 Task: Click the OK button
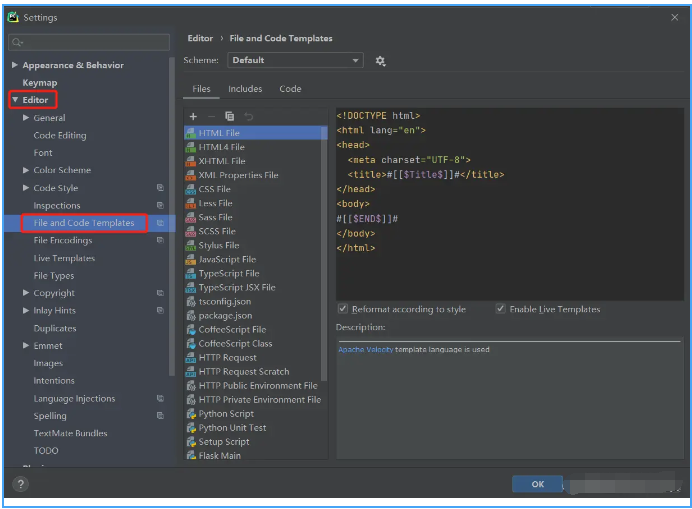tap(537, 484)
